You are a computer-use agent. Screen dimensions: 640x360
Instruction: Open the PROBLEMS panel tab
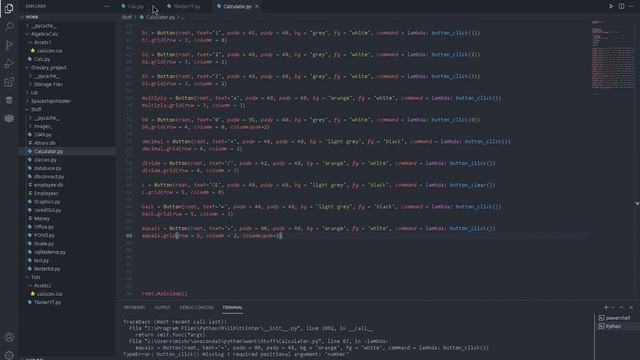[134, 307]
